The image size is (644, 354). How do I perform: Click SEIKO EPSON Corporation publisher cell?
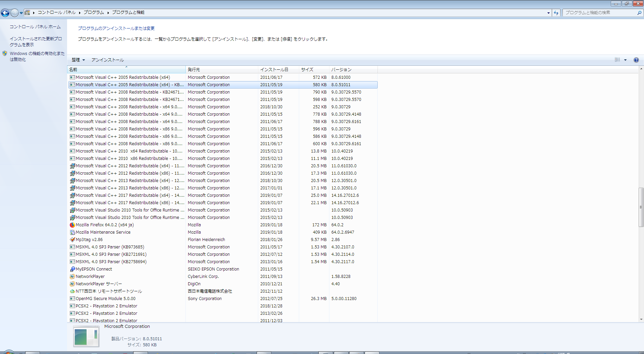(x=213, y=269)
